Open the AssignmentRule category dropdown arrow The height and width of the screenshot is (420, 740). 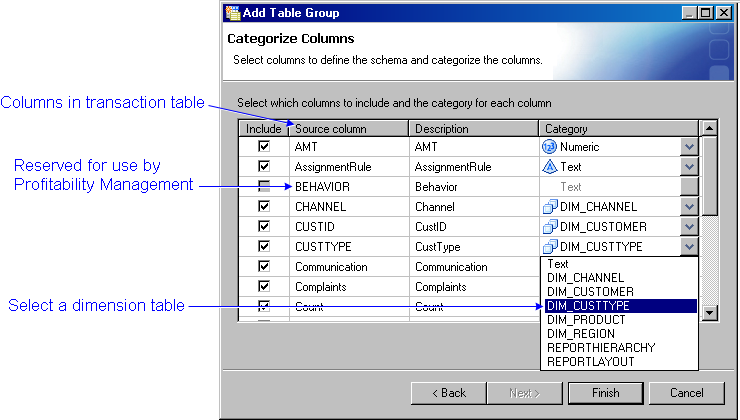pyautogui.click(x=688, y=167)
